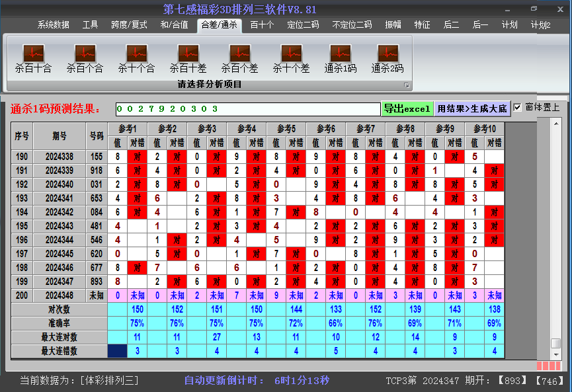Select period cell 2024338
This screenshot has height=392, width=572.
(60, 157)
